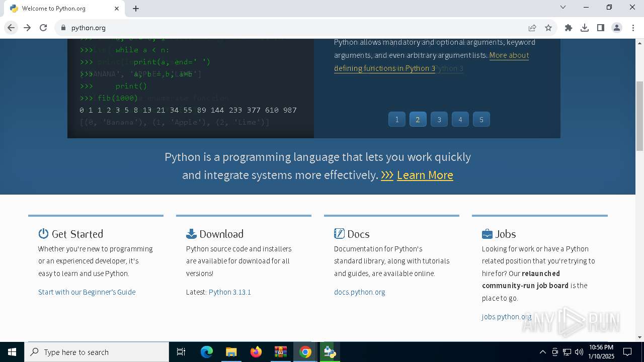Open the Python installer taskbar icon
The width and height of the screenshot is (644, 362).
(330, 352)
